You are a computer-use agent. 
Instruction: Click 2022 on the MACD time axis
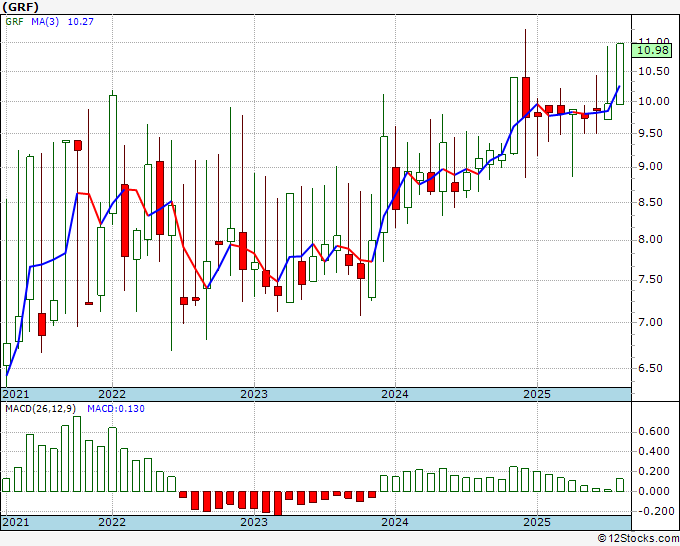(x=112, y=522)
